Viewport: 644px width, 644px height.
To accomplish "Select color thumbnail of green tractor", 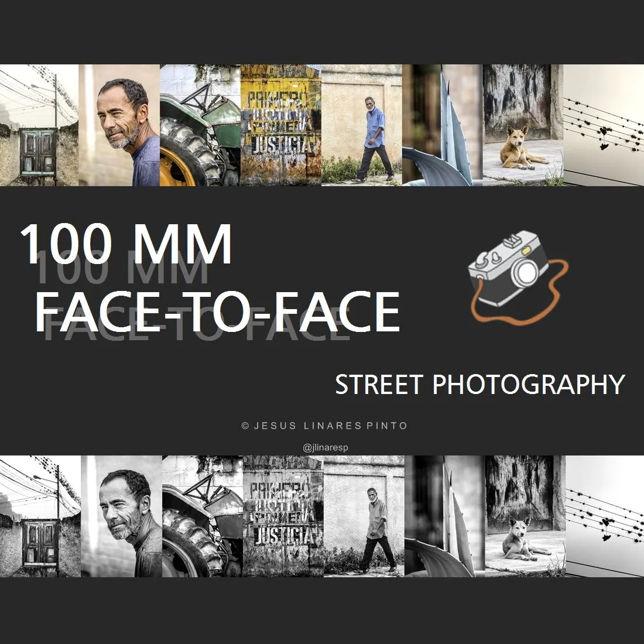I will click(x=200, y=125).
